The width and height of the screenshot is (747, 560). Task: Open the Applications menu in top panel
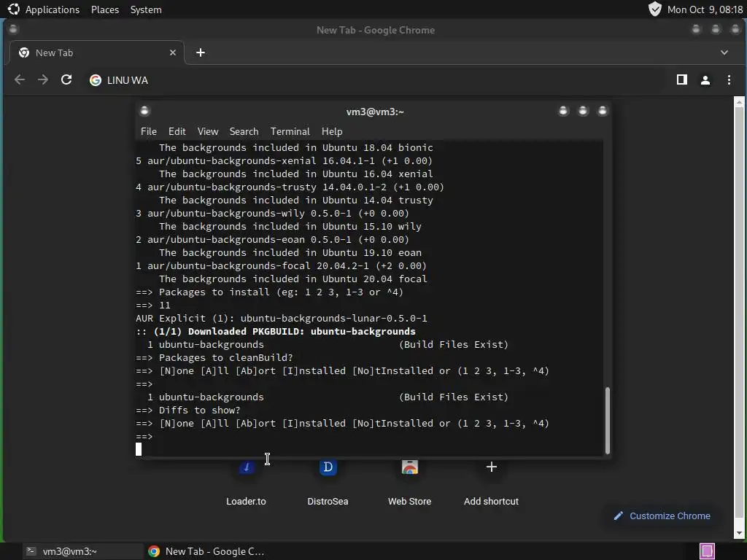point(53,9)
